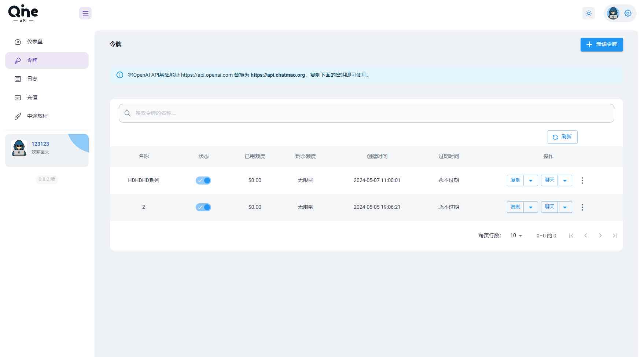Click the Qine API logo
Screen dimensions: 644x357
click(x=23, y=14)
